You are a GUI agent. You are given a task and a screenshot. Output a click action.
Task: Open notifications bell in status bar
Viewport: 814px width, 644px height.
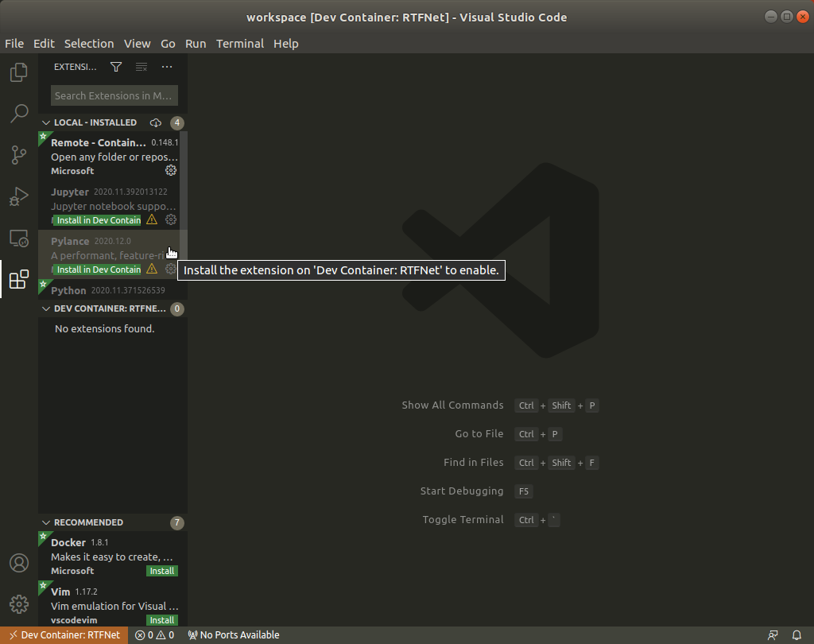coord(797,635)
